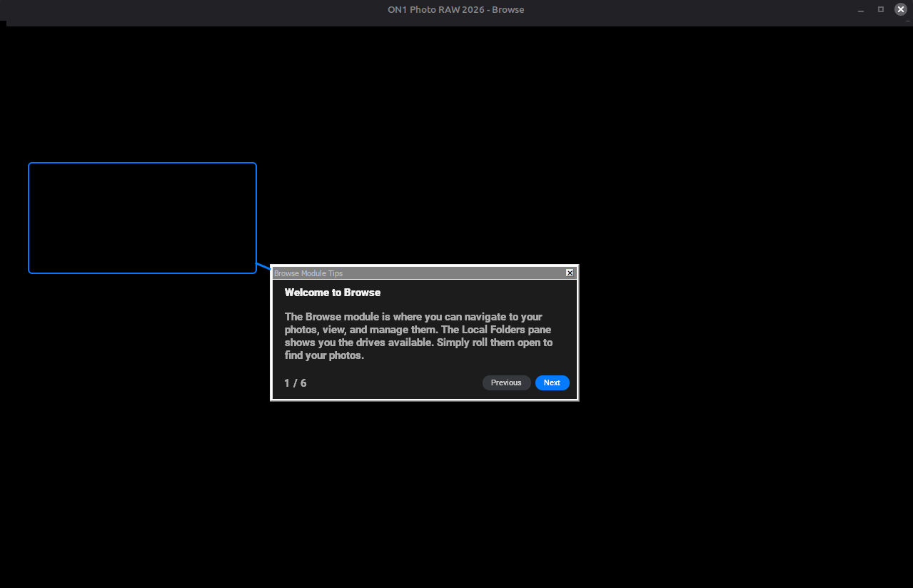913x588 pixels.
Task: Click the Previous button in the tips dialog
Action: click(506, 382)
